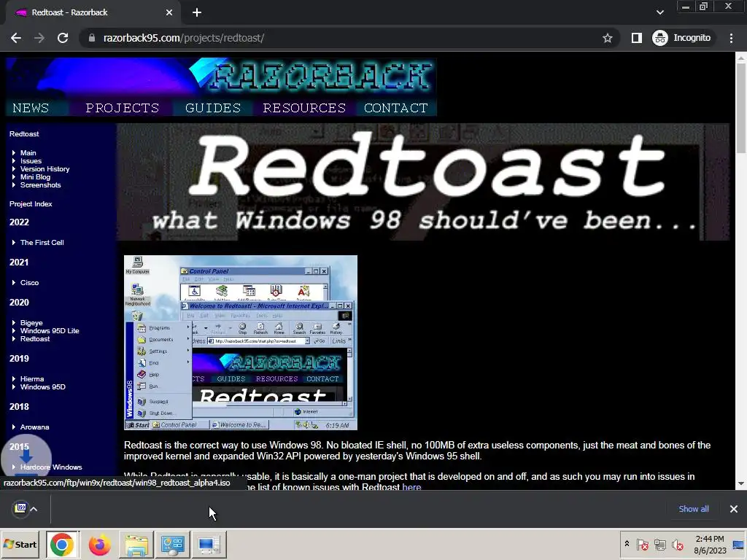Follow the 'here' known issues link
The height and width of the screenshot is (560, 747).
(x=411, y=487)
